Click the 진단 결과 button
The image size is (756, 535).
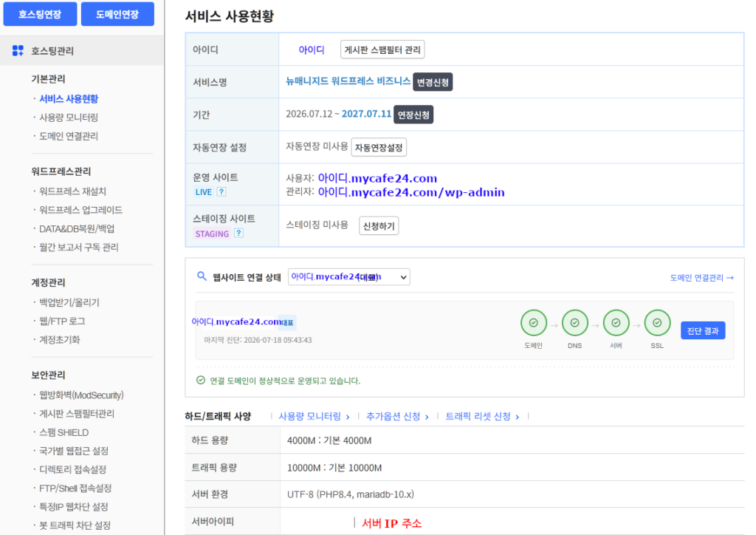coord(703,330)
